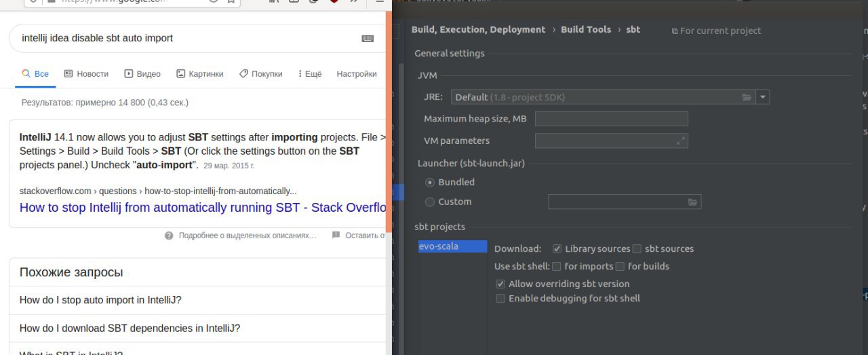
Task: Select the Bundled launcher radio button
Action: pos(430,183)
